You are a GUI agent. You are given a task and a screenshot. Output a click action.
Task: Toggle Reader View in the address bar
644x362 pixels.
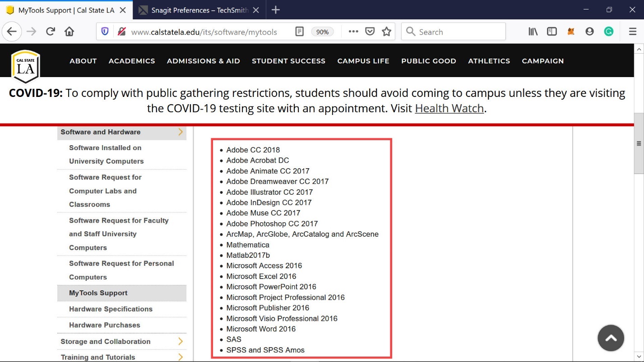299,32
